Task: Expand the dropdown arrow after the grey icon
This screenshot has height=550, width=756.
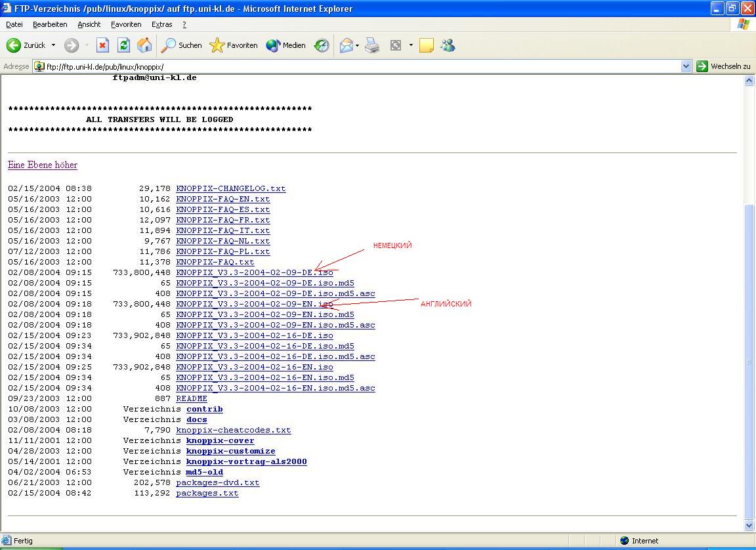Action: [411, 45]
